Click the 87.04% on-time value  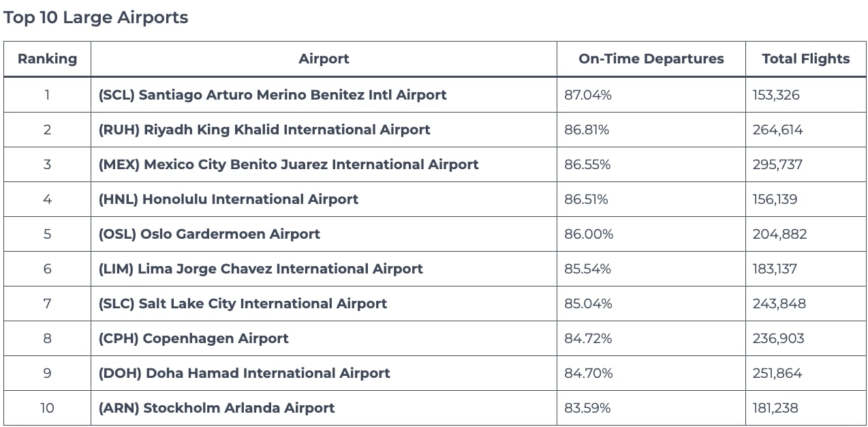click(588, 95)
